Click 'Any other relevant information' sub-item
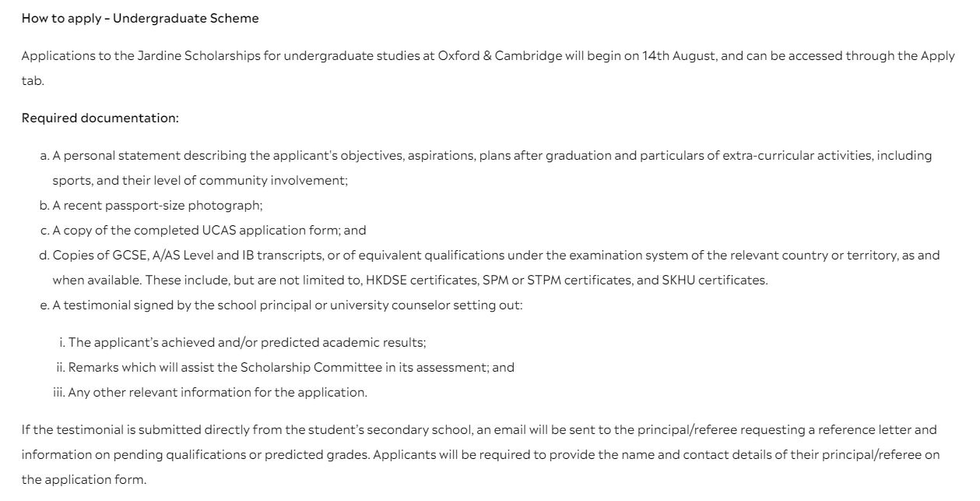The image size is (980, 501). pyautogui.click(x=217, y=393)
